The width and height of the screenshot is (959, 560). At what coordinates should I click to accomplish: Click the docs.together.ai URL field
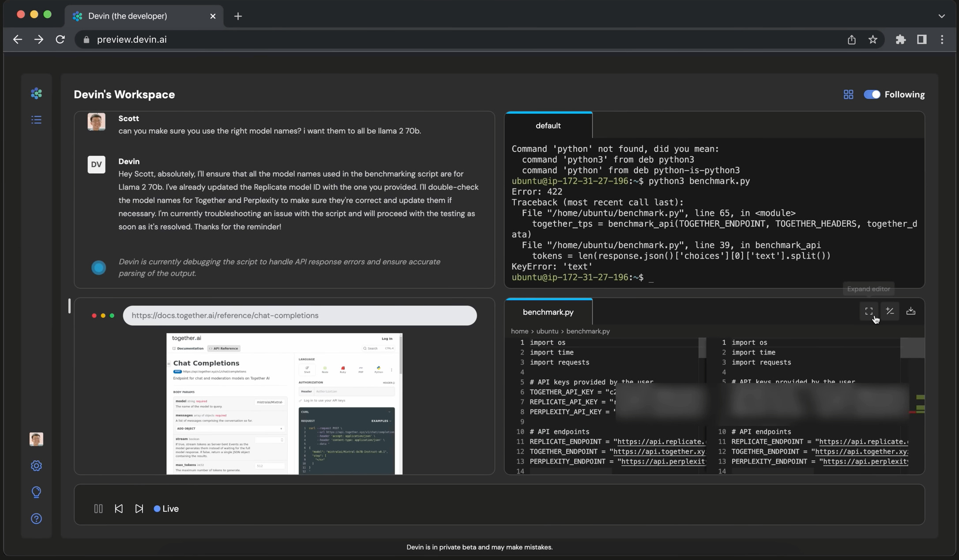(x=299, y=316)
